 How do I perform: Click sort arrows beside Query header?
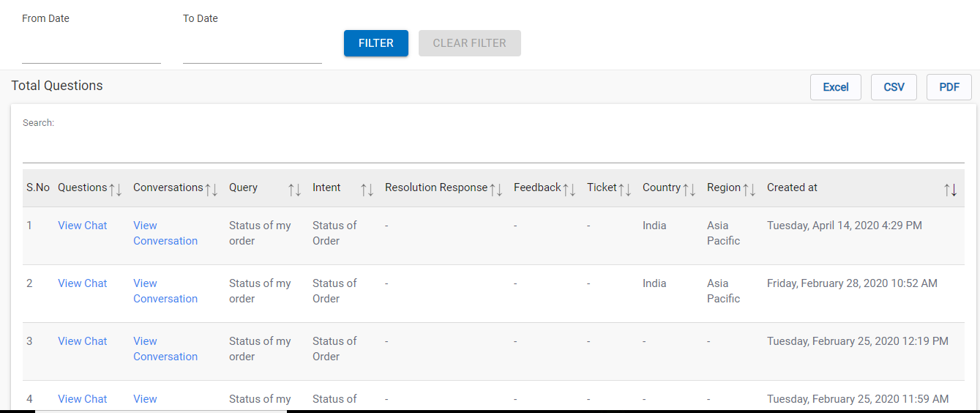[294, 190]
